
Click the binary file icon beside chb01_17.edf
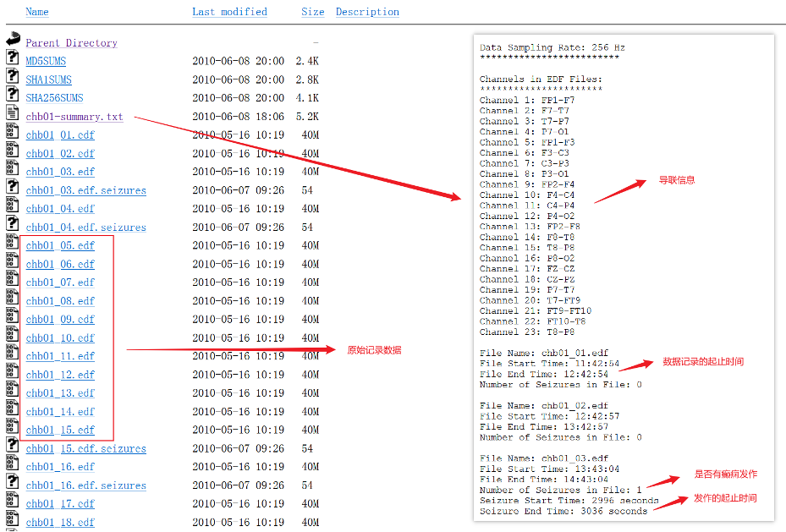(13, 500)
